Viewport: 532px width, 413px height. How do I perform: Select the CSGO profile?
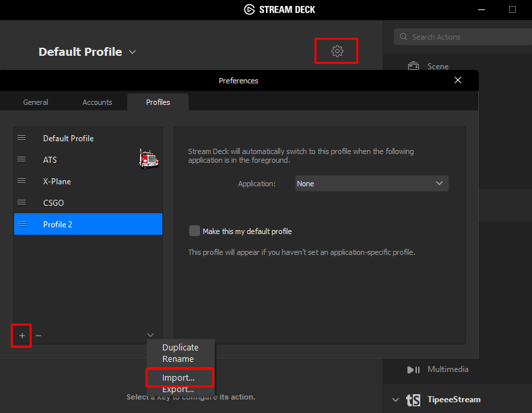point(54,202)
